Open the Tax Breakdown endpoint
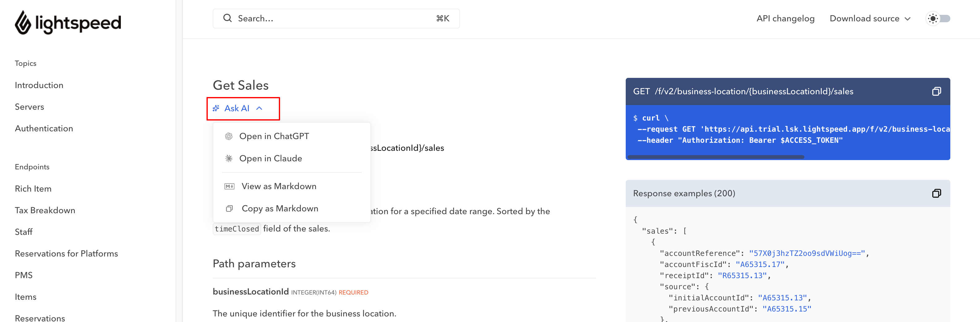Image resolution: width=980 pixels, height=322 pixels. (45, 210)
